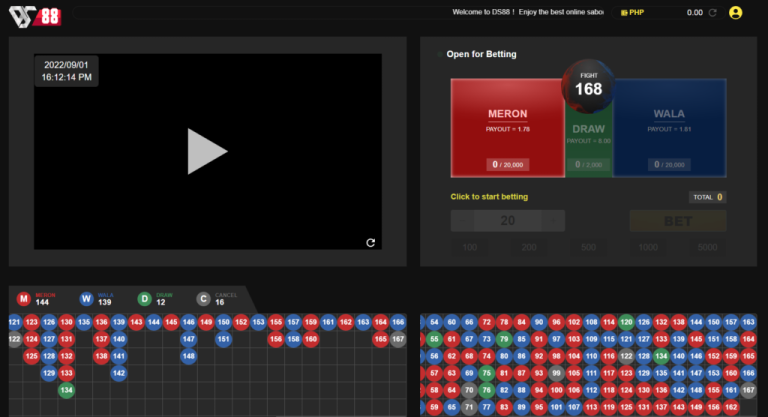Refresh the balance next to 0.00

click(x=712, y=13)
